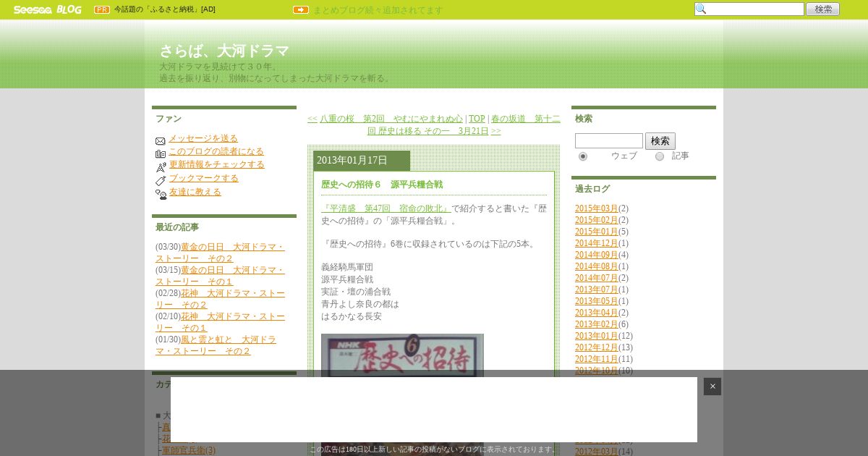Open まとめブログ続々追加されてます link
868x456 pixels.
tap(378, 10)
